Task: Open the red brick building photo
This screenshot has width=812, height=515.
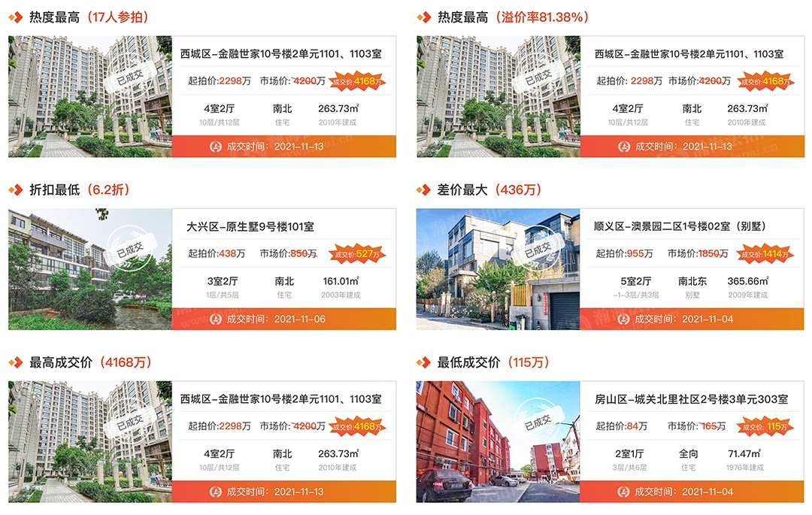Action: (498, 442)
